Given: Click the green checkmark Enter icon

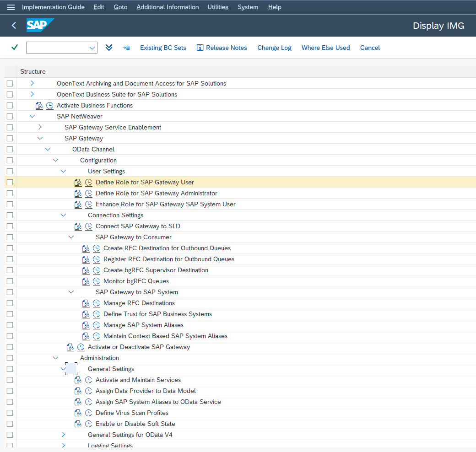Looking at the screenshot, I should click(x=14, y=47).
